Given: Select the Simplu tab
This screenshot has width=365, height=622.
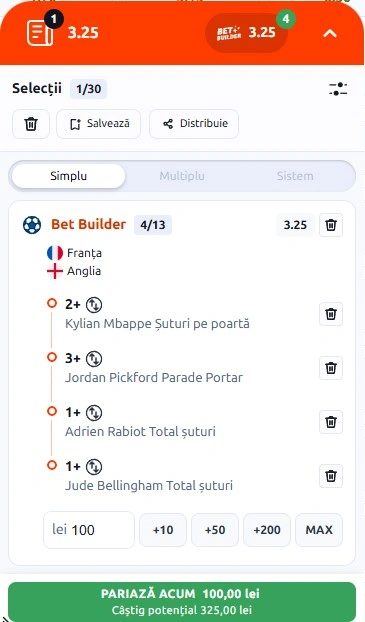Looking at the screenshot, I should coord(68,176).
